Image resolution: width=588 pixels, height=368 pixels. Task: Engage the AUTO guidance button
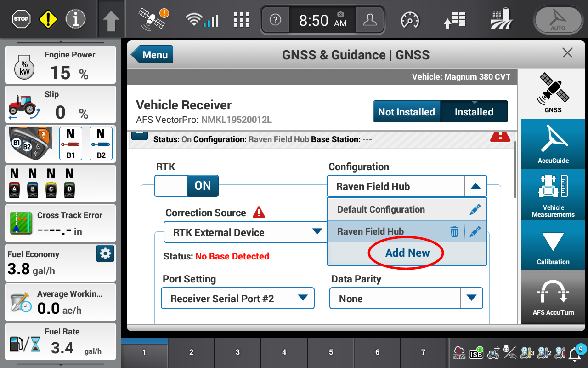click(x=558, y=20)
